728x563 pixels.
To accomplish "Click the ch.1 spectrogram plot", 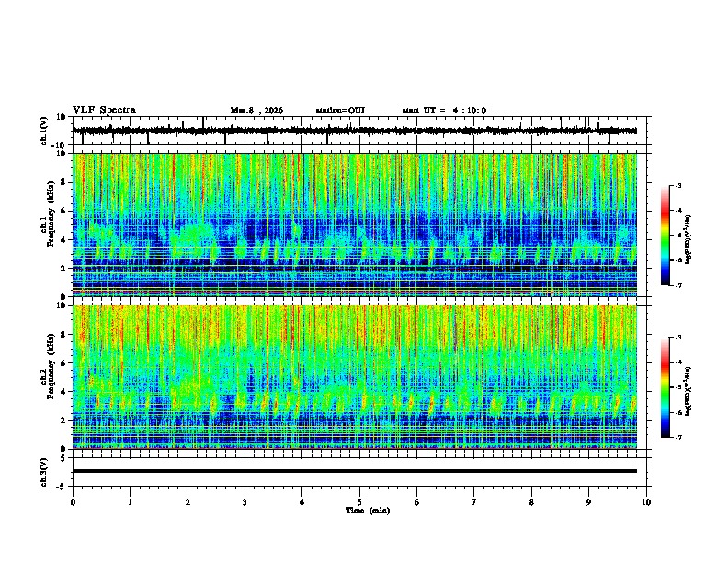I will [x=355, y=224].
